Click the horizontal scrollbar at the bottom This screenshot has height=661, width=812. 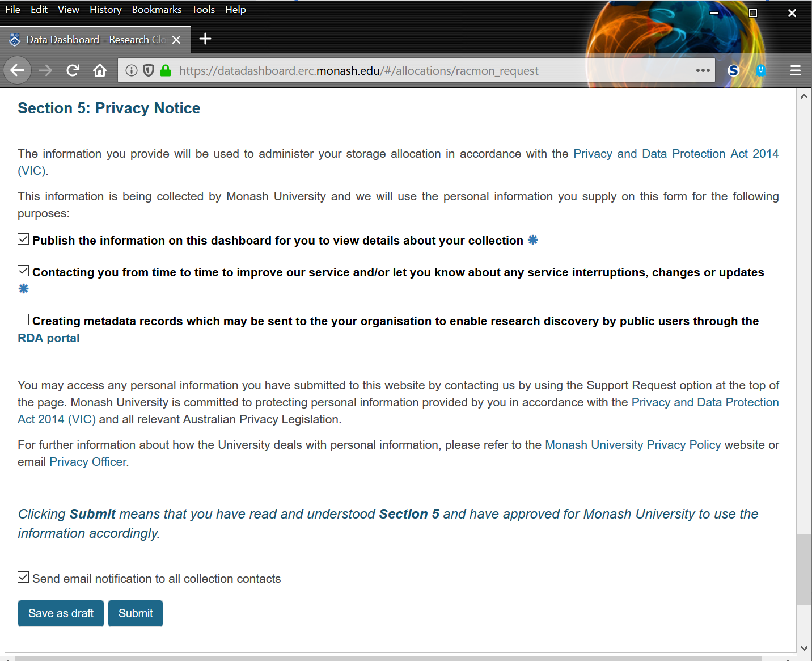point(388,658)
